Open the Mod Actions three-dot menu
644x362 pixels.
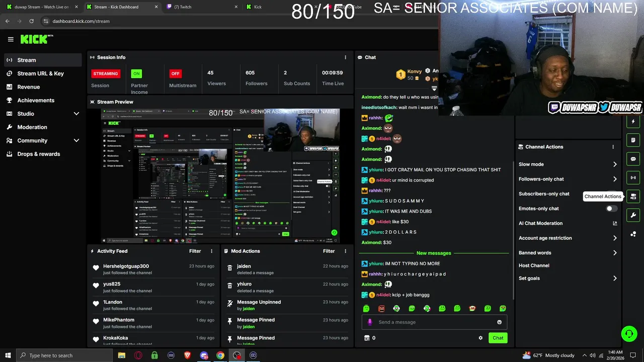point(345,251)
